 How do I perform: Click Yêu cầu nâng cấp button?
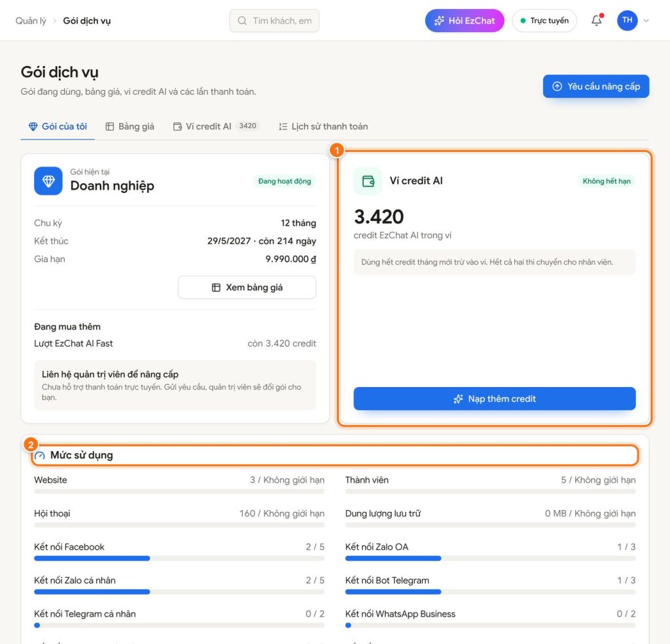[596, 86]
